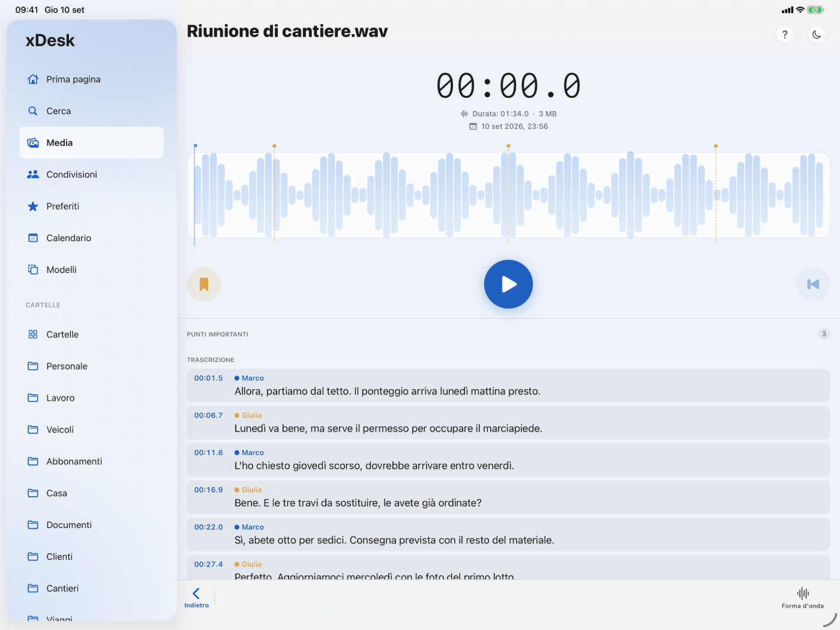
Task: Open the help question mark button
Action: [785, 34]
